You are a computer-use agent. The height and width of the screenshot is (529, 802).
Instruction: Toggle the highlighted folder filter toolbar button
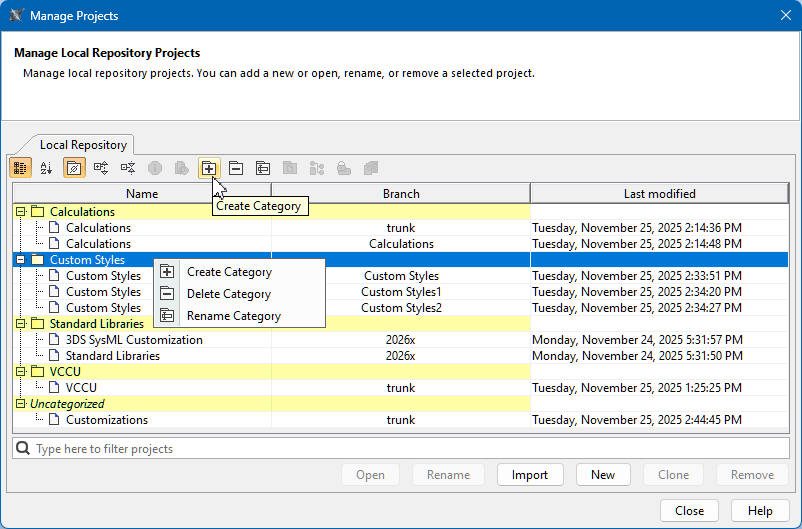73,168
